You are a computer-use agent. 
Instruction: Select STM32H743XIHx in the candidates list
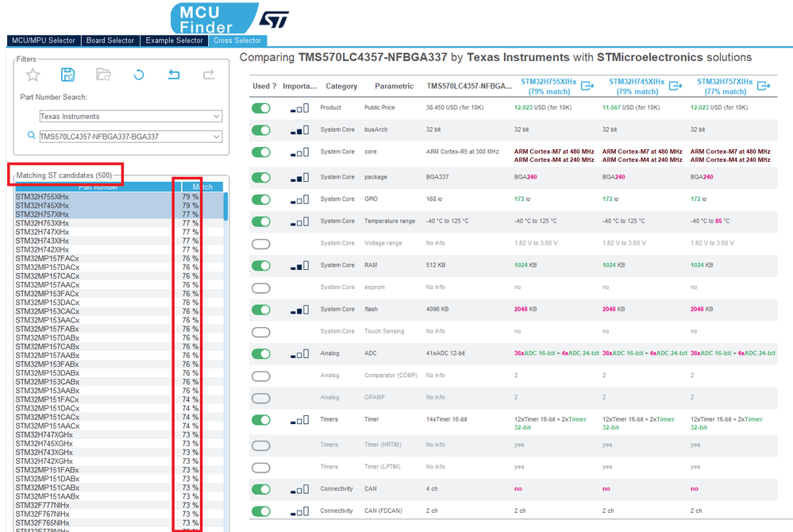119,241
